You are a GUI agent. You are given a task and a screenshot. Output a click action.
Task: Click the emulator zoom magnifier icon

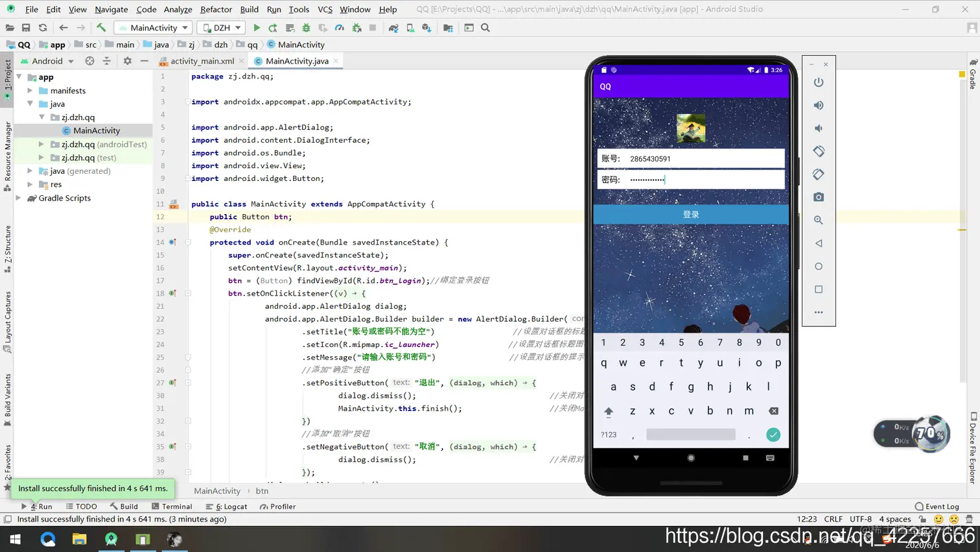pyautogui.click(x=819, y=220)
